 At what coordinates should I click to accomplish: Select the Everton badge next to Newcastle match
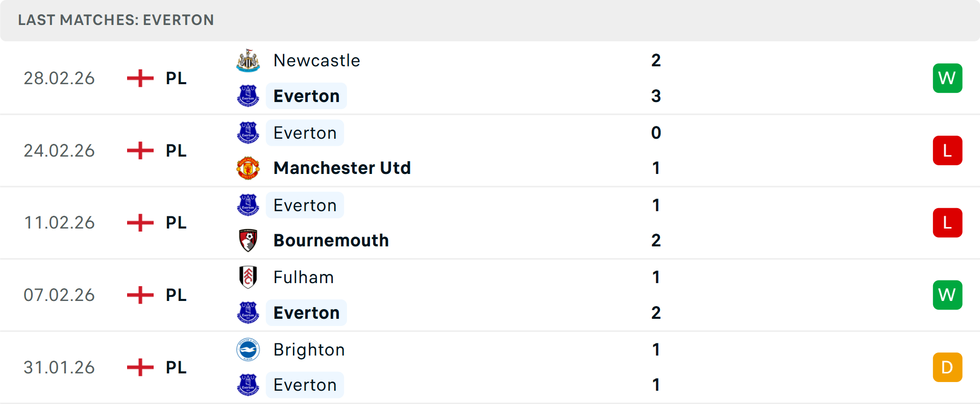click(x=248, y=95)
